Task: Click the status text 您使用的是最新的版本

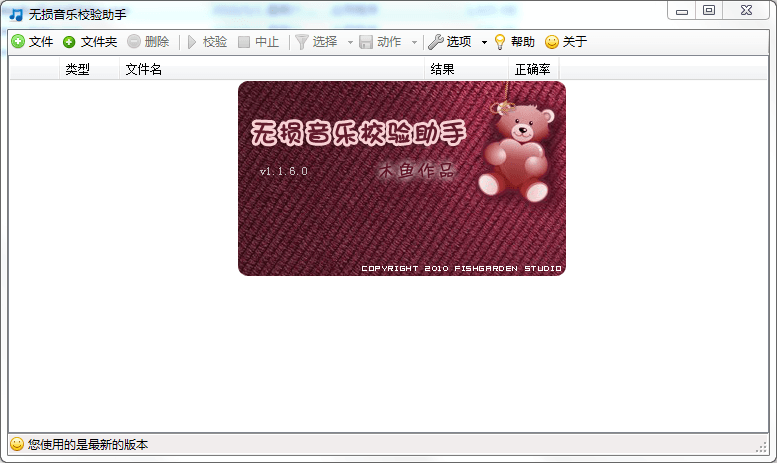Action: tap(88, 445)
